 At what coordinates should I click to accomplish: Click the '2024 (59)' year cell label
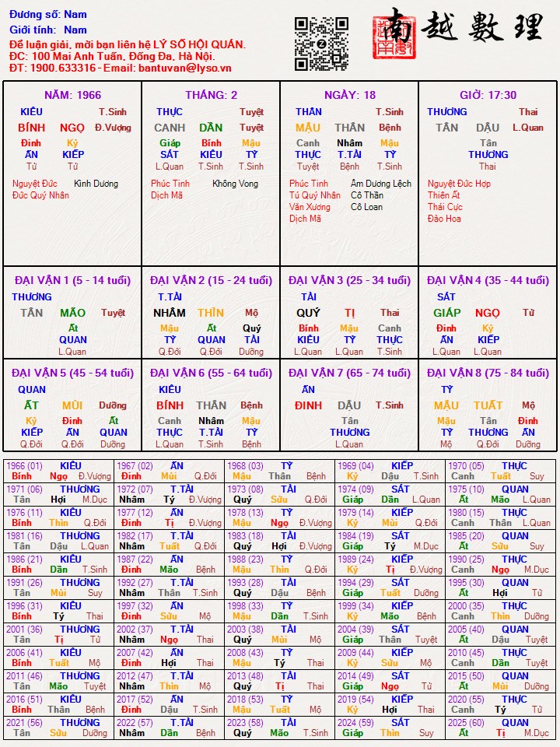[355, 723]
